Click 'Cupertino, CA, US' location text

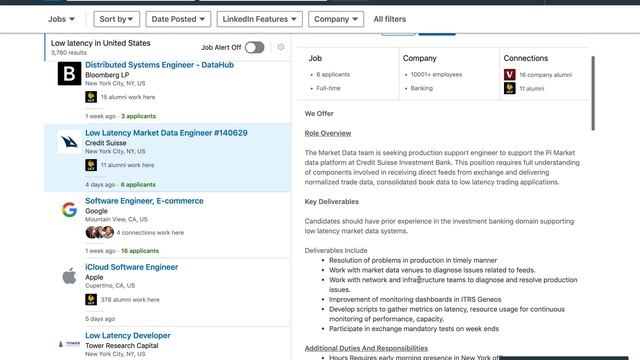110,285
